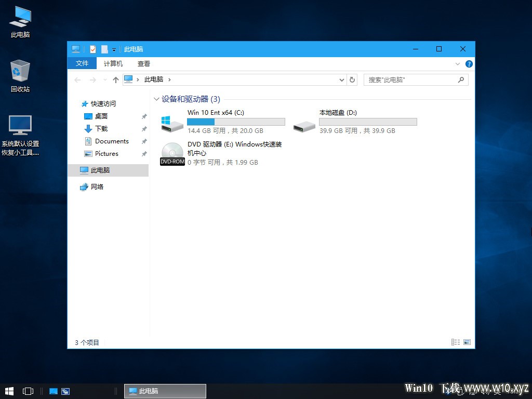This screenshot has width=532, height=399.
Task: Select the DVD-ROM drive (E:) icon
Action: 172,153
